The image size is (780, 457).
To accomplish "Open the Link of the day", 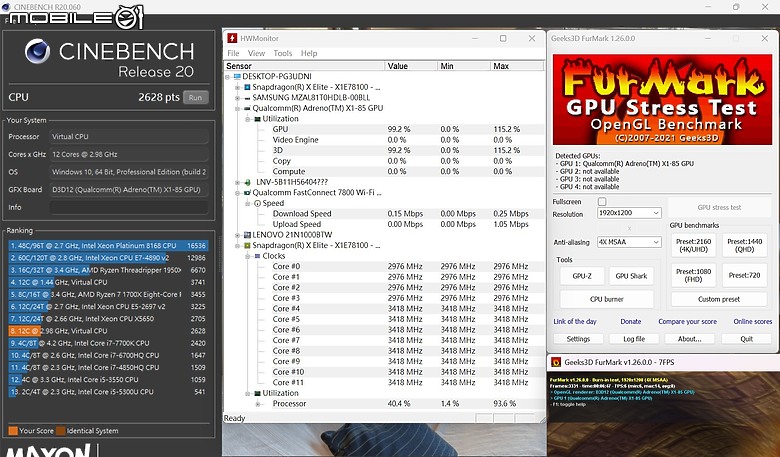I will click(x=575, y=322).
